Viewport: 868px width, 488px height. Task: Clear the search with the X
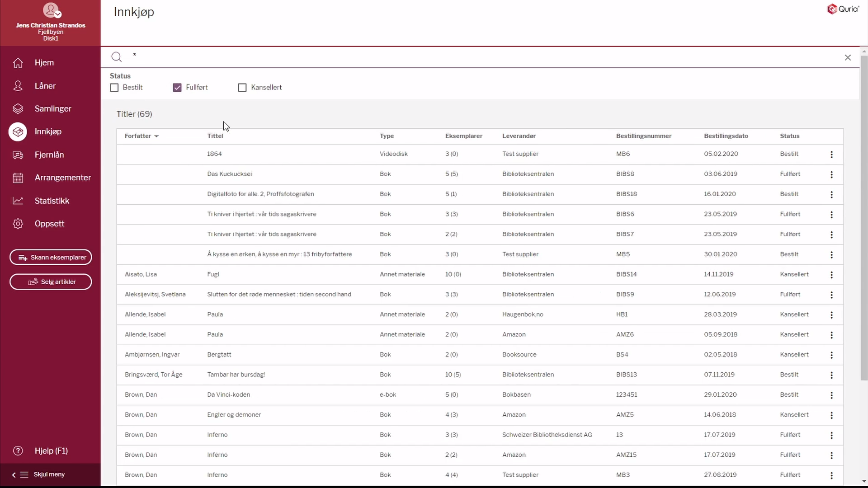(x=848, y=57)
